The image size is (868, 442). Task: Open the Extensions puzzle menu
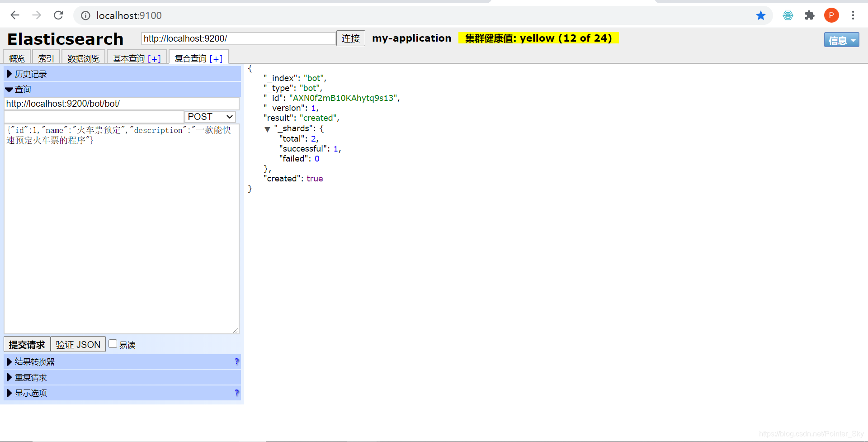click(810, 15)
